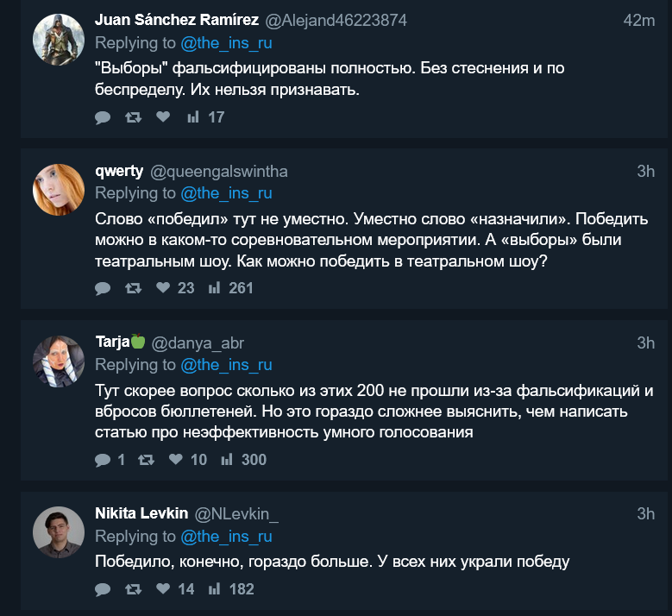Screen dimensions: 672x616
Task: Open the @danya_abr handle
Action: click(198, 343)
